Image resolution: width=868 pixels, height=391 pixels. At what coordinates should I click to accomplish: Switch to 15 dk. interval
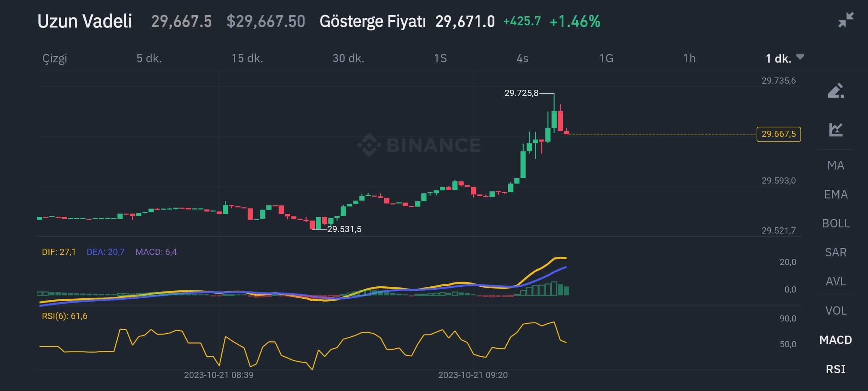coord(247,58)
